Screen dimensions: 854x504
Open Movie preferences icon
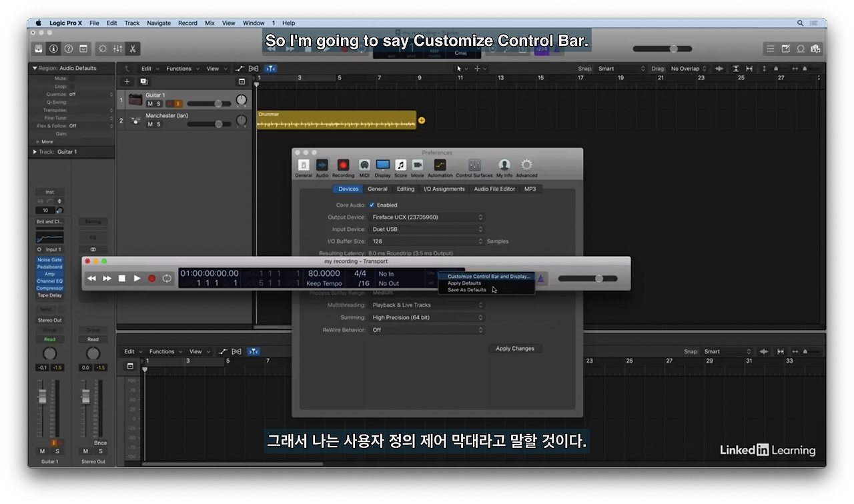(x=417, y=167)
